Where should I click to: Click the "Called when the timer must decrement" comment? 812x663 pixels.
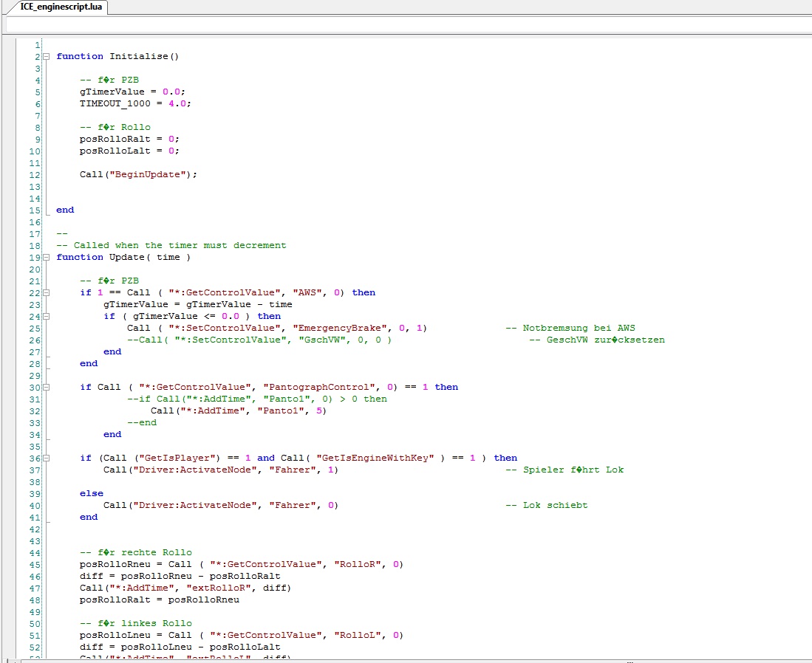171,245
